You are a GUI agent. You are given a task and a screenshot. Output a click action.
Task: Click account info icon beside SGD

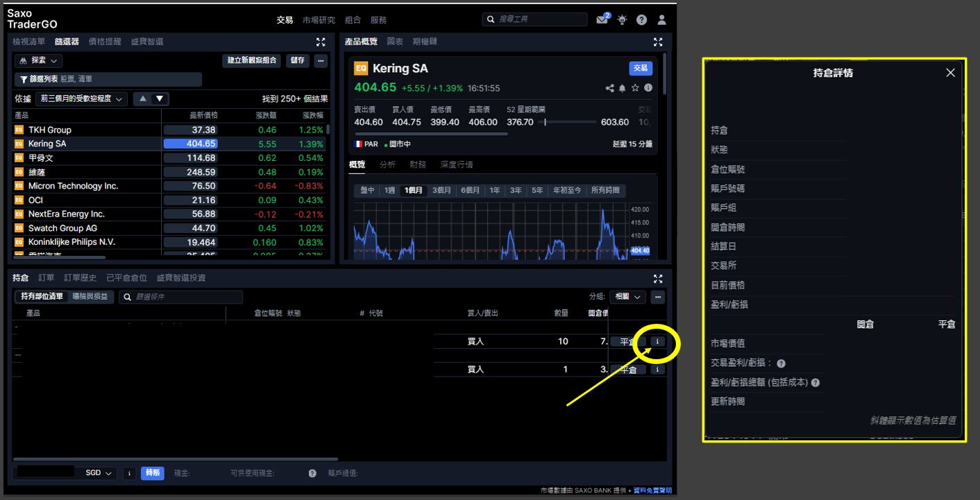click(x=129, y=473)
